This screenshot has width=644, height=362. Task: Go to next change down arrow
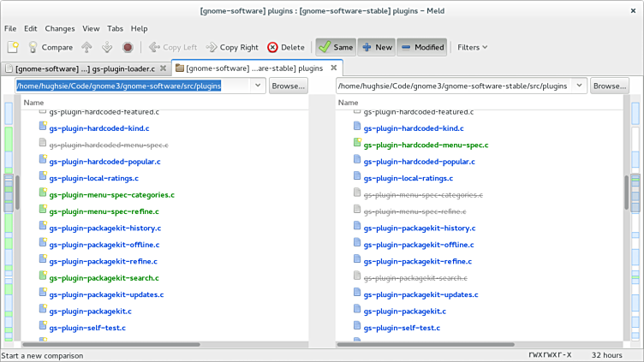[x=107, y=47]
